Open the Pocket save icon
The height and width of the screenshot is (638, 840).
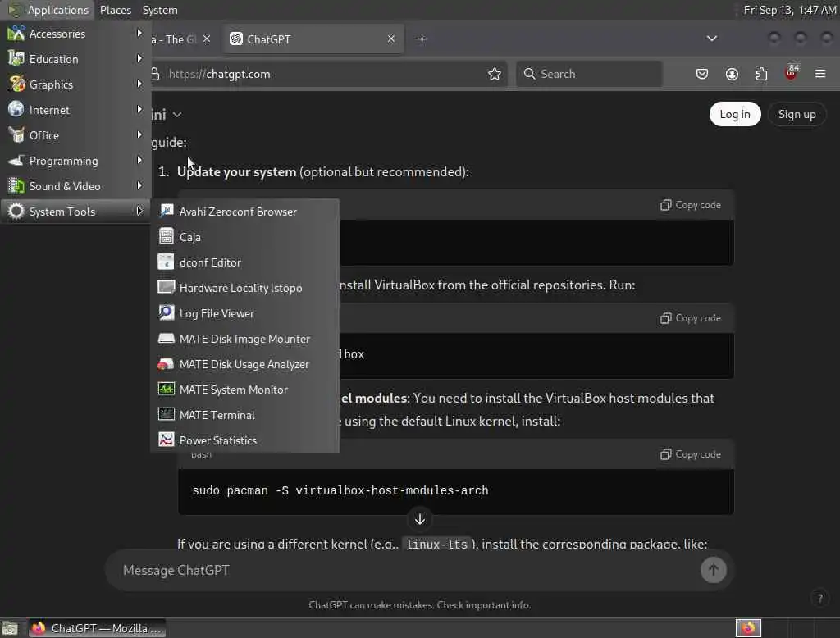point(702,74)
